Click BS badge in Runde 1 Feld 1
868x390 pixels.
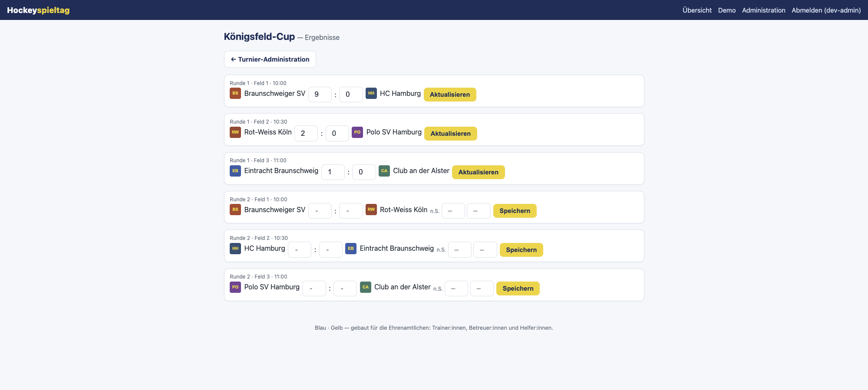[x=235, y=93]
